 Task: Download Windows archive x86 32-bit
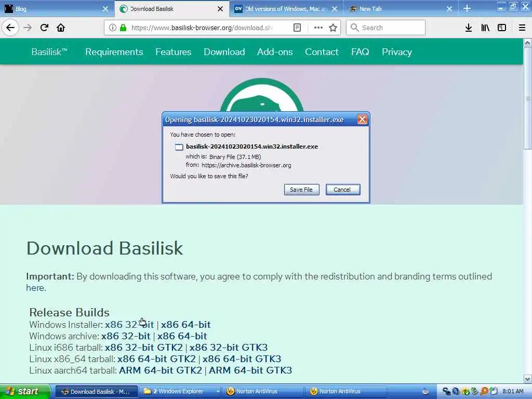point(126,336)
